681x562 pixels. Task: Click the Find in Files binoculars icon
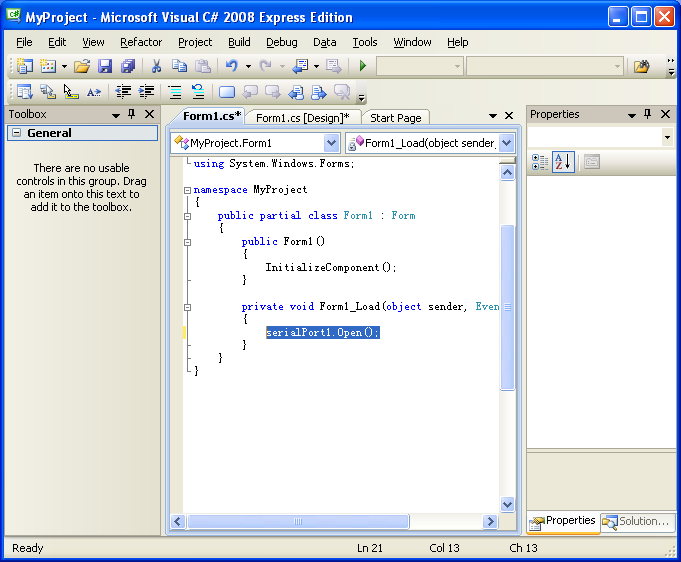click(641, 66)
